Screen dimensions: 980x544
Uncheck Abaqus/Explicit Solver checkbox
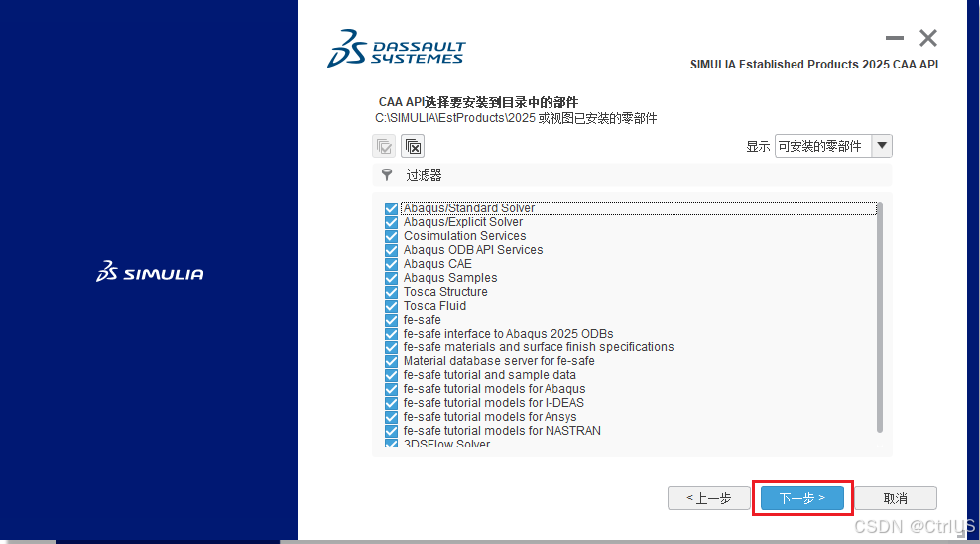pos(391,222)
